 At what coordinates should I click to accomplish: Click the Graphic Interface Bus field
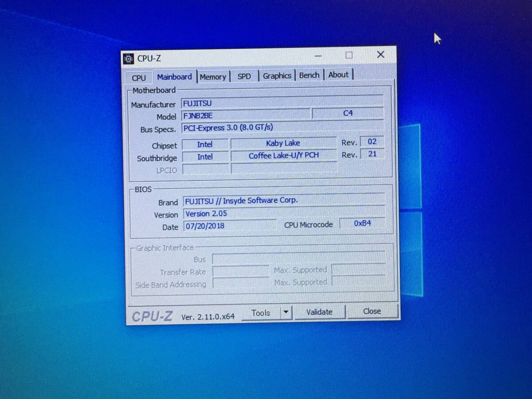pyautogui.click(x=298, y=258)
